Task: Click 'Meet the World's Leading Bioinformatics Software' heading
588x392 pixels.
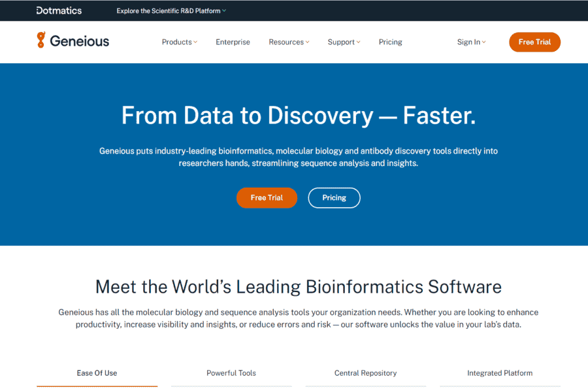Action: pos(299,287)
